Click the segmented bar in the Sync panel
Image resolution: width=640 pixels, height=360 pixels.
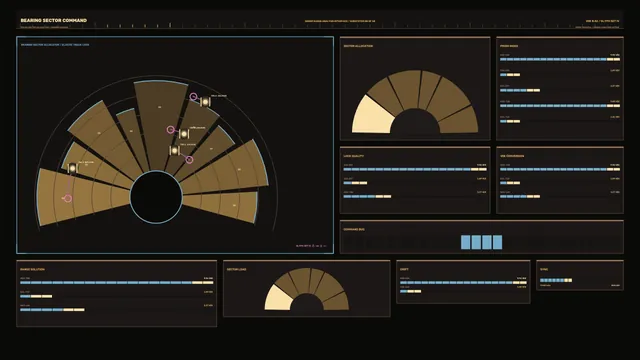coord(556,280)
